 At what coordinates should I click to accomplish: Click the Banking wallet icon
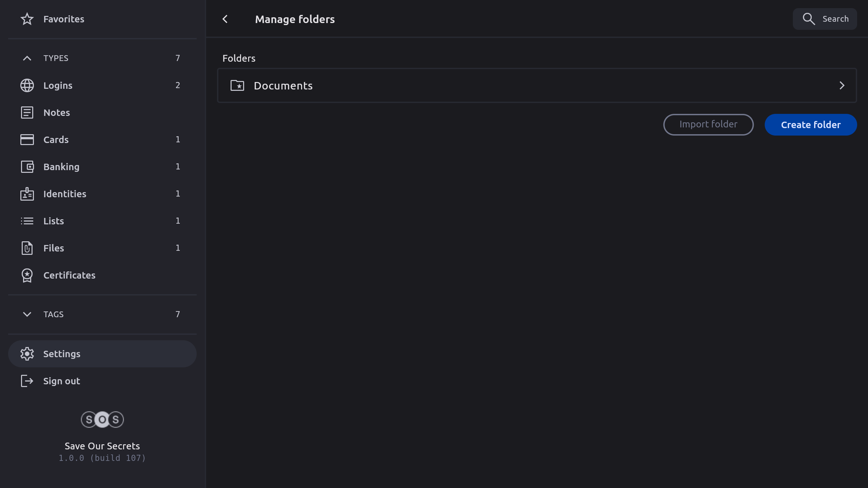pyautogui.click(x=27, y=167)
